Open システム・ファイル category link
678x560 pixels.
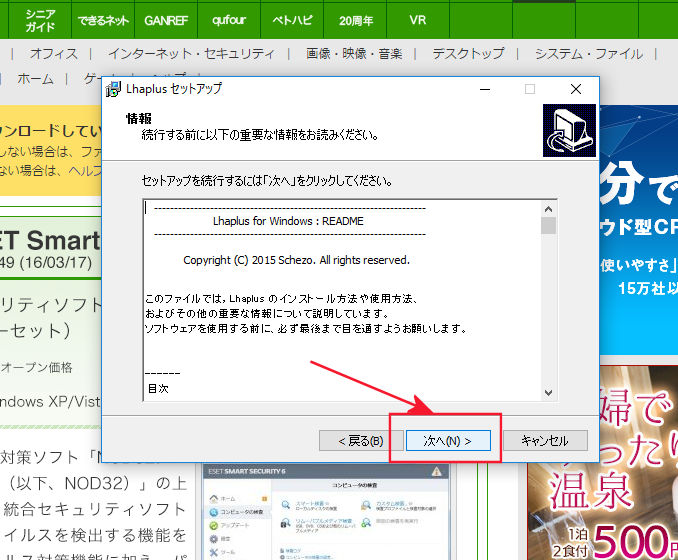(x=589, y=54)
